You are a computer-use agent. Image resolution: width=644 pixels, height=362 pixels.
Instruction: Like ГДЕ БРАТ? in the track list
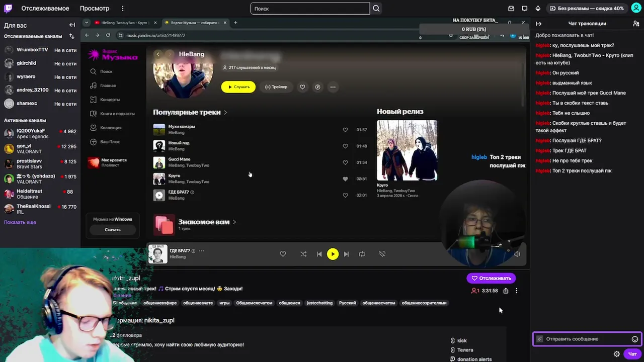(345, 195)
